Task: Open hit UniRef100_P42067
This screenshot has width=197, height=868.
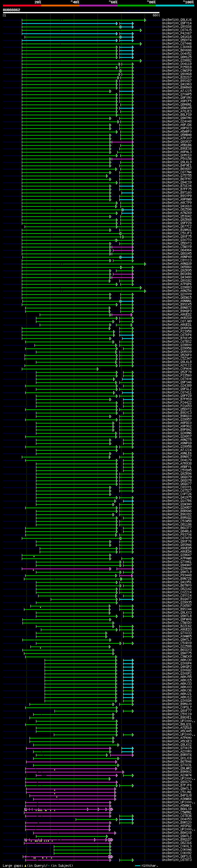Action: pos(177,33)
